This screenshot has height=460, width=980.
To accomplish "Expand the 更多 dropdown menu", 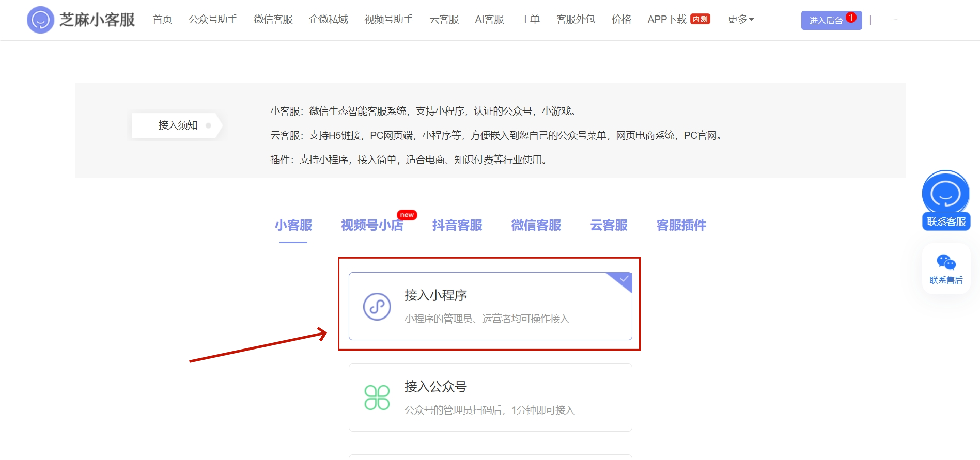I will click(741, 20).
